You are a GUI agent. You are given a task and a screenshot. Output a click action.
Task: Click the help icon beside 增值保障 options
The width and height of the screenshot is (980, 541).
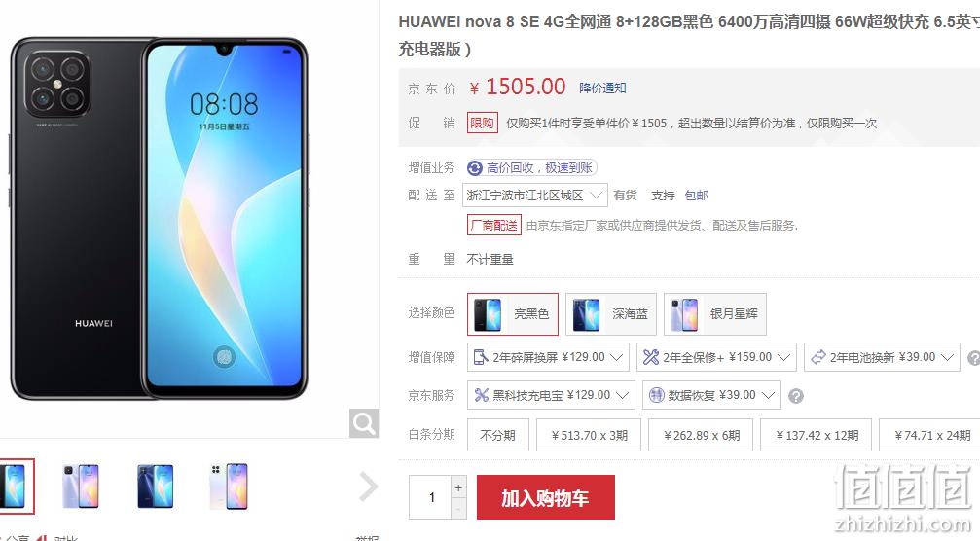pyautogui.click(x=974, y=358)
